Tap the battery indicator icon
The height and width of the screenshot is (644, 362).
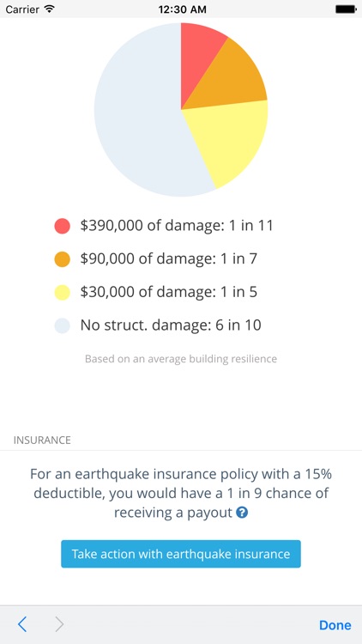(x=346, y=9)
